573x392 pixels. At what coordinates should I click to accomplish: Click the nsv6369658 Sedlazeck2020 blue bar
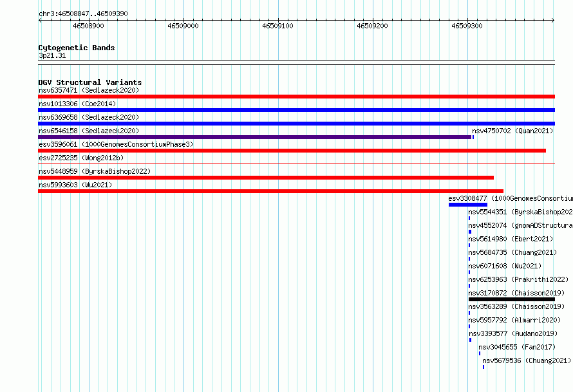click(x=296, y=124)
